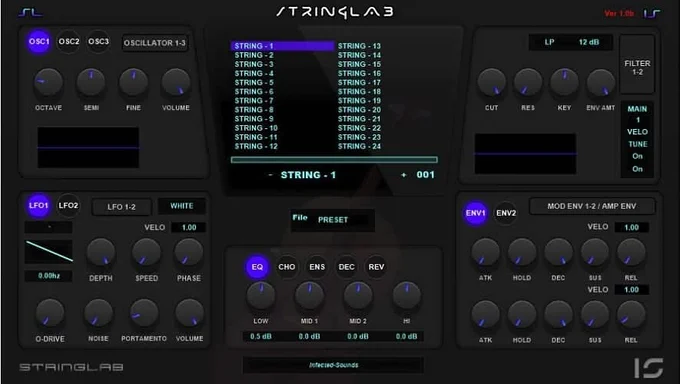
Task: Click the filter CUT knob
Action: pos(491,82)
